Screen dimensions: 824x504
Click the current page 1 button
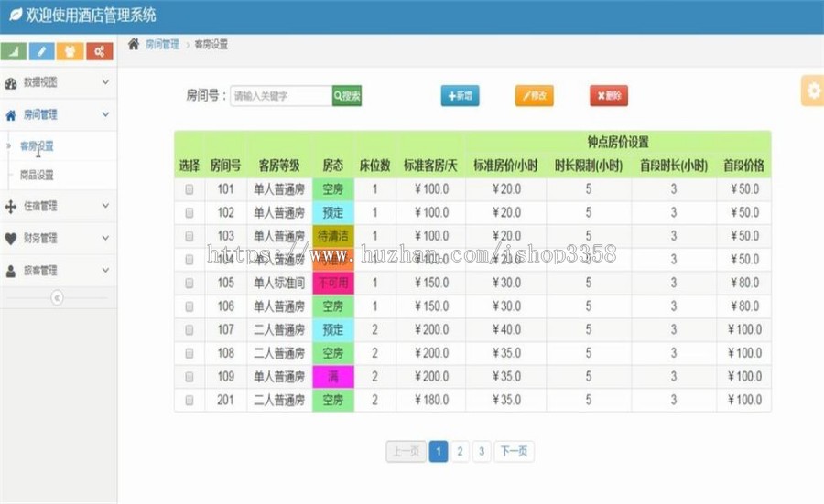(x=439, y=452)
